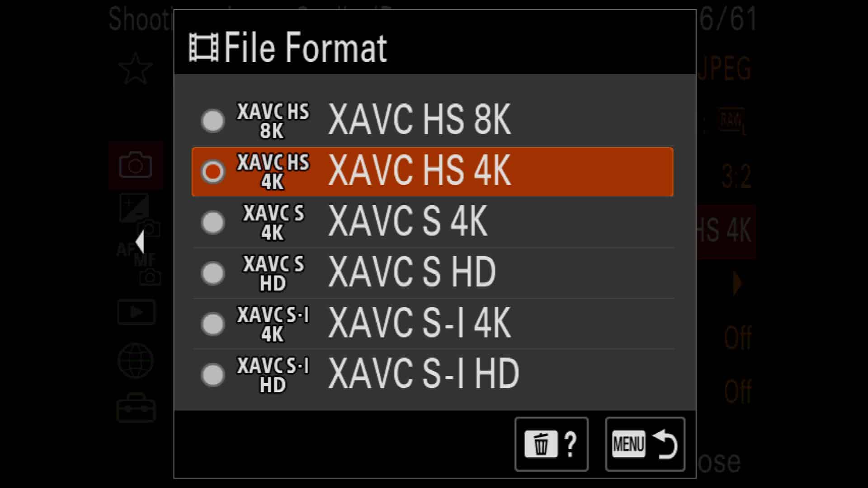
Task: Click the trash can help button
Action: point(551,444)
